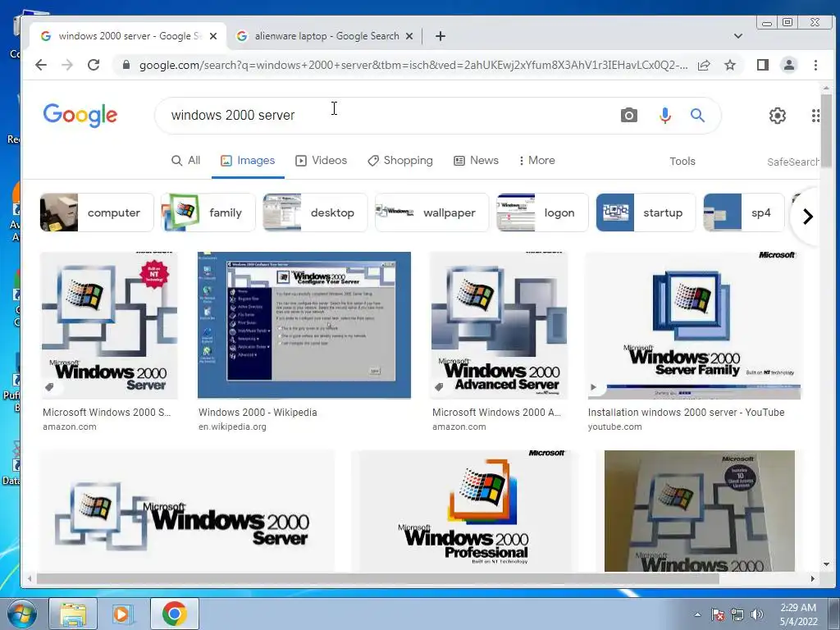Open Server Family YouTube video thumbnail

694,325
